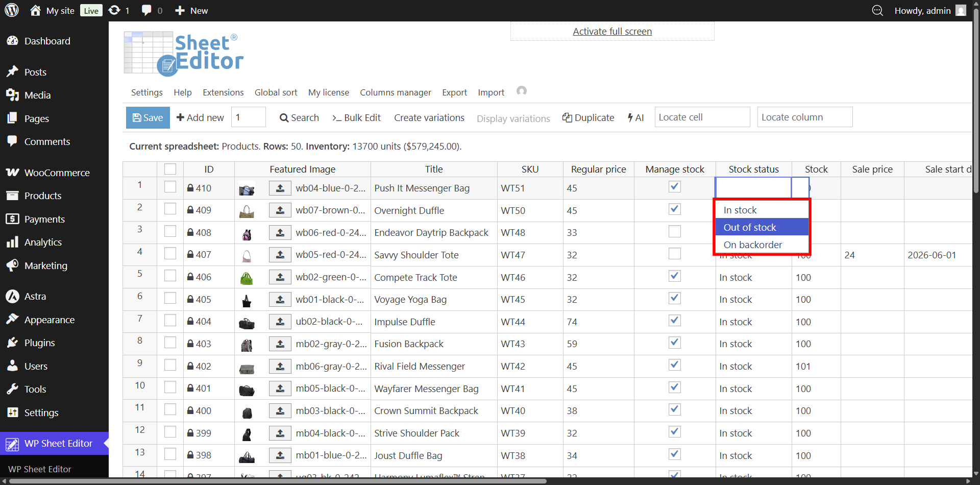Open the comments bubble in admin bar
Image resolution: width=980 pixels, height=485 pixels.
[x=146, y=10]
